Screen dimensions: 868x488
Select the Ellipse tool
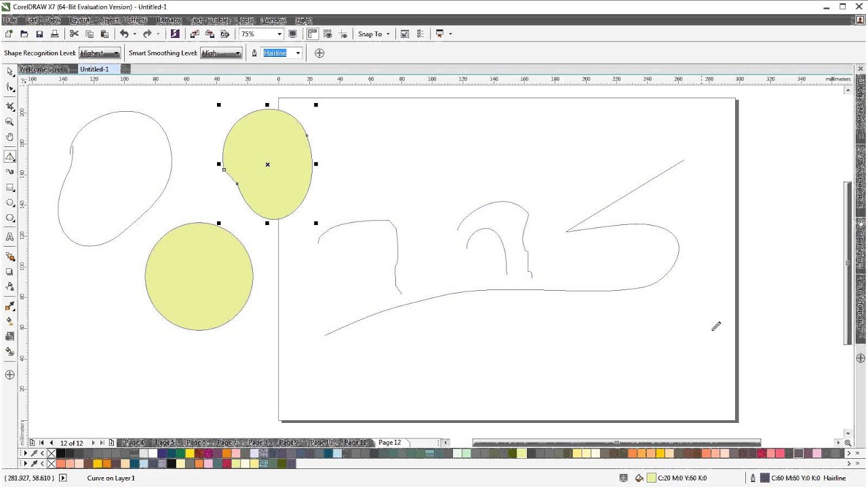click(9, 203)
